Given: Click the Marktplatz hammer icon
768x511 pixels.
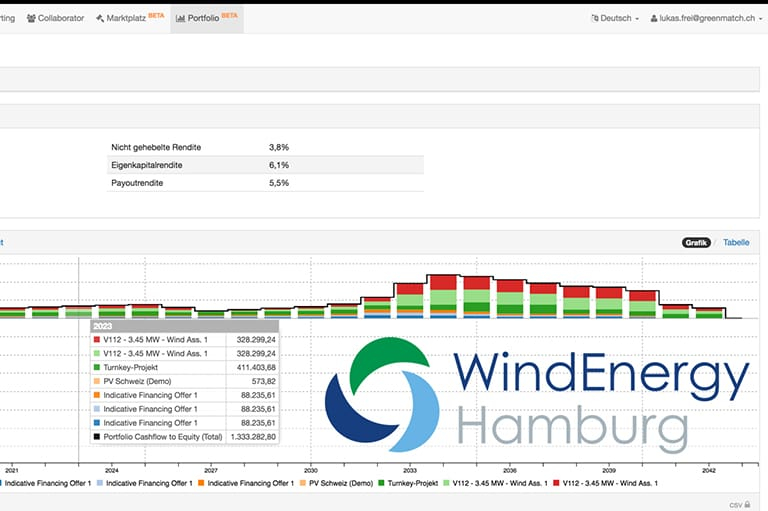Looking at the screenshot, I should coord(100,18).
